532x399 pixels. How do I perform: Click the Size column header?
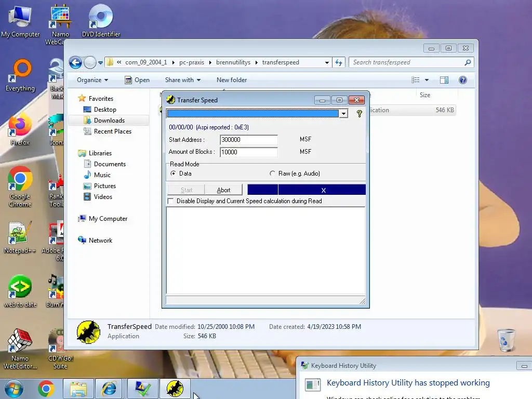[x=425, y=95]
